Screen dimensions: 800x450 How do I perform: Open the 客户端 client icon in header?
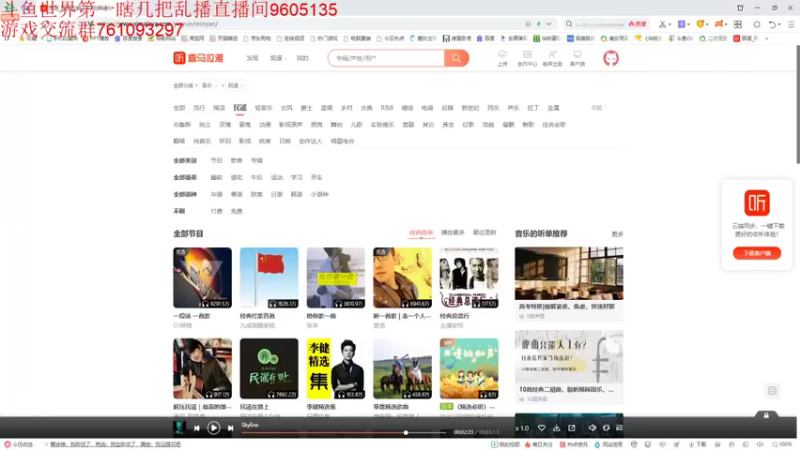pyautogui.click(x=577, y=58)
